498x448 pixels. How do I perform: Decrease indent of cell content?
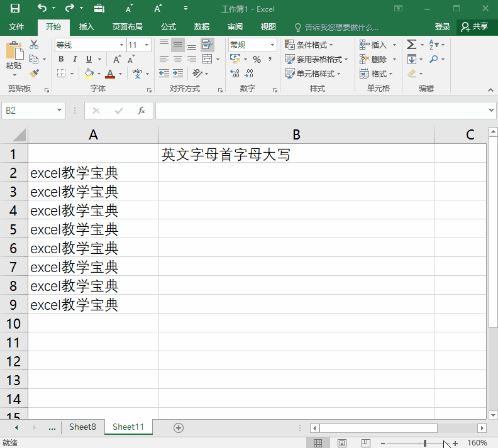pyautogui.click(x=164, y=74)
